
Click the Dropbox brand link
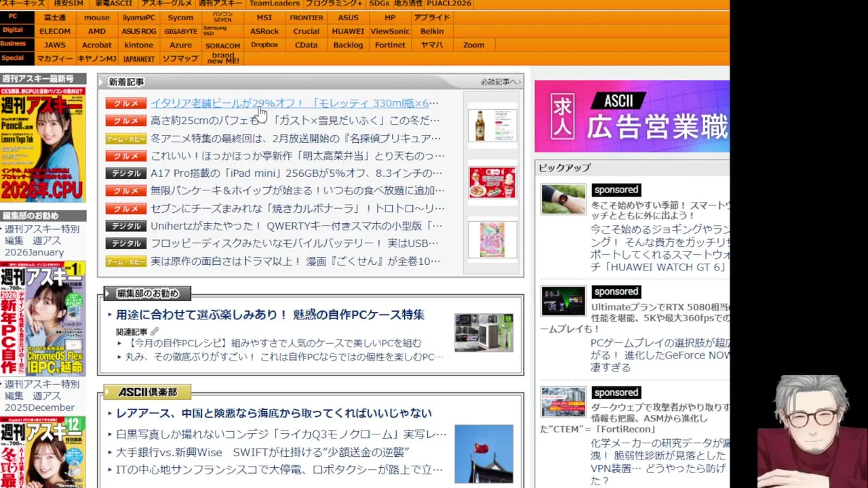point(264,45)
